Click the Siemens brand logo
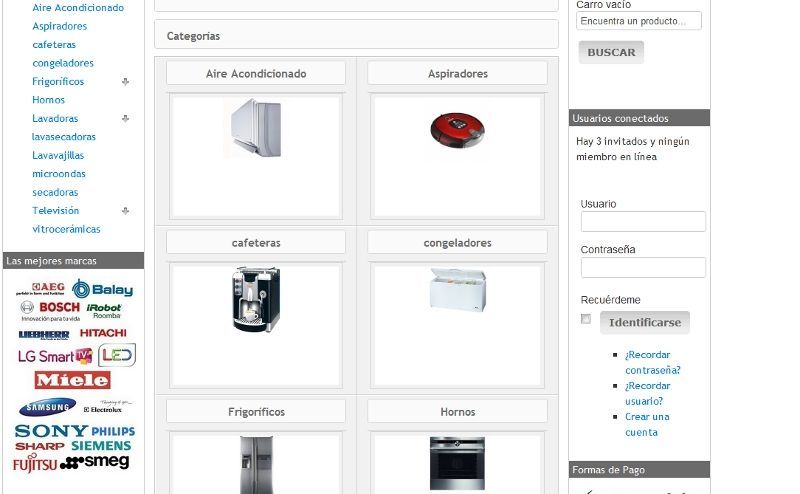 tap(101, 446)
